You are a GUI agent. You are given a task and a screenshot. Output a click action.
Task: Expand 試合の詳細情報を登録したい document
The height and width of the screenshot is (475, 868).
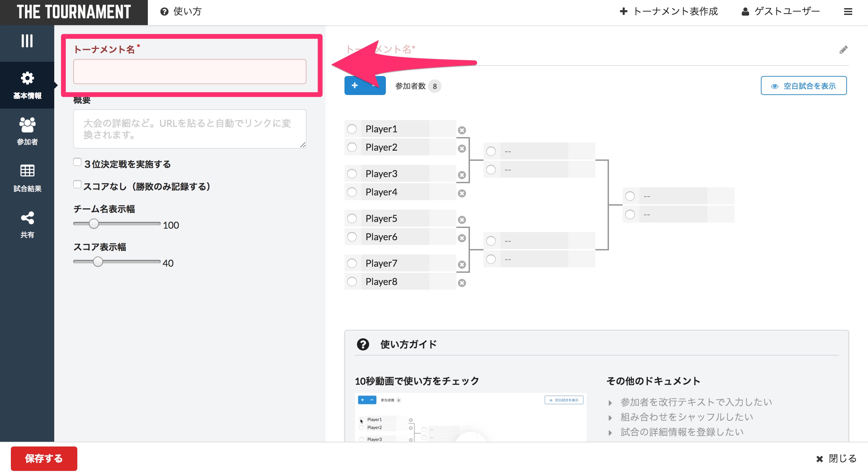point(682,432)
